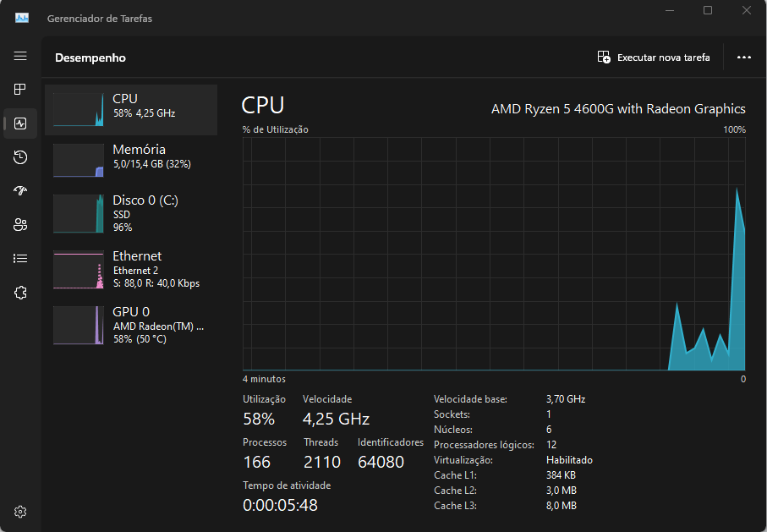Close the Task Manager window
This screenshot has width=767, height=532.
point(747,10)
